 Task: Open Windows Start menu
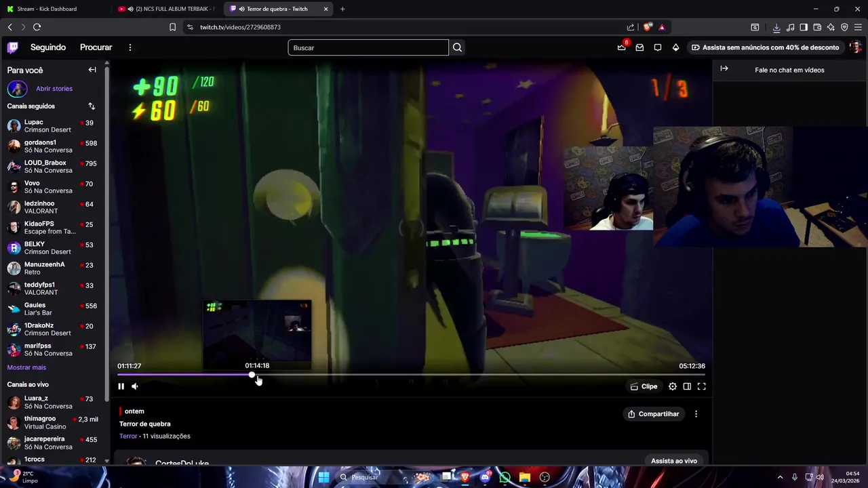(x=323, y=477)
